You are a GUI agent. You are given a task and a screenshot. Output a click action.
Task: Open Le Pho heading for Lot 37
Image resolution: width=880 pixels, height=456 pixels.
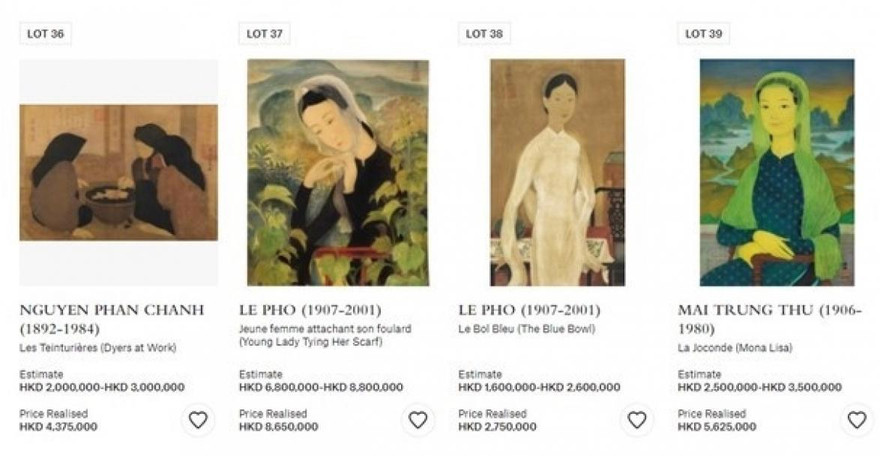(310, 310)
